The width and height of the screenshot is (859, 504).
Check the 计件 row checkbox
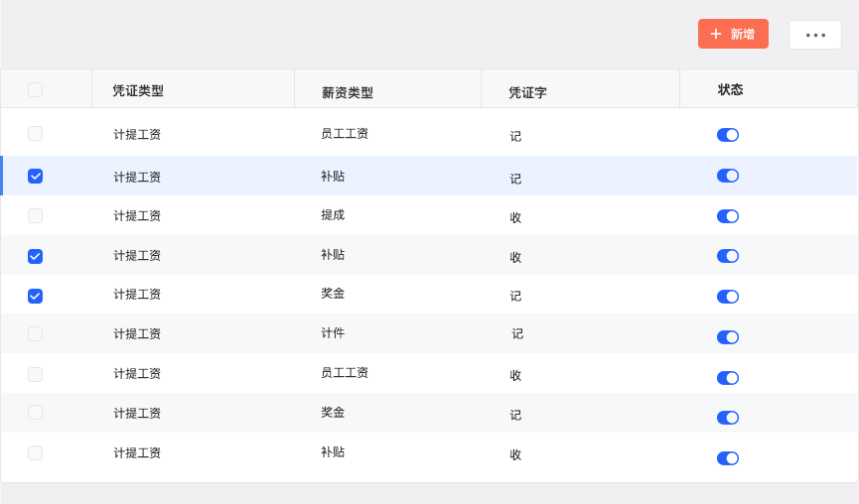(x=36, y=334)
